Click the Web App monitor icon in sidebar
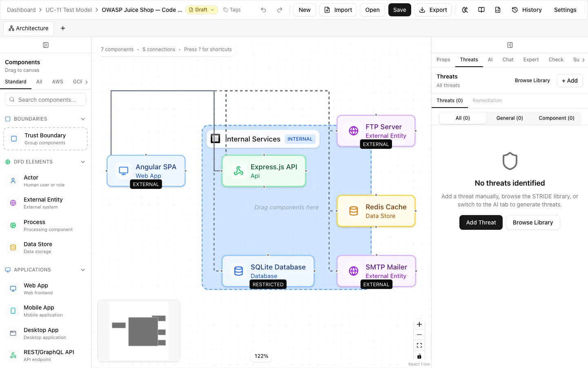This screenshot has width=588, height=368. 13,289
